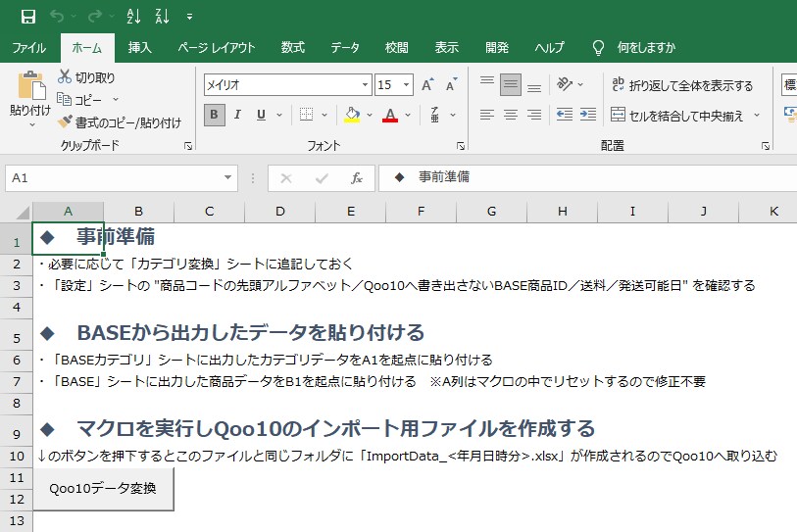Screen dimensions: 797x532
Task: Activate 書式のコピー/貼り付け format painter
Action: point(120,121)
